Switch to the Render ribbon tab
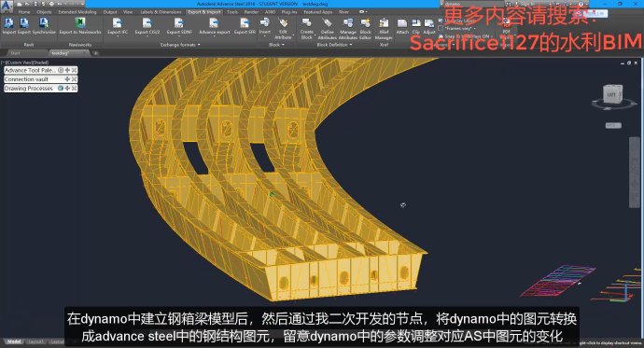Viewport: 644px width, 348px height. pos(251,12)
